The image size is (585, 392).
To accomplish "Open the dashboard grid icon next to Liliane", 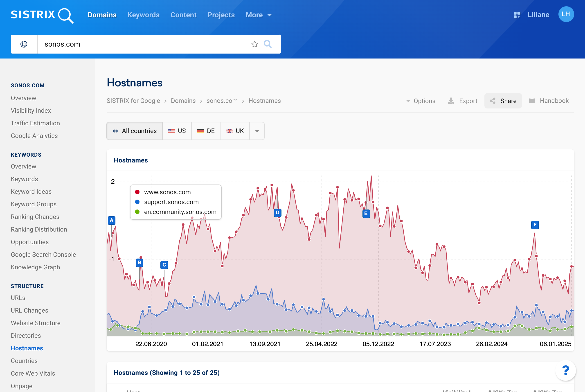I will coord(517,15).
